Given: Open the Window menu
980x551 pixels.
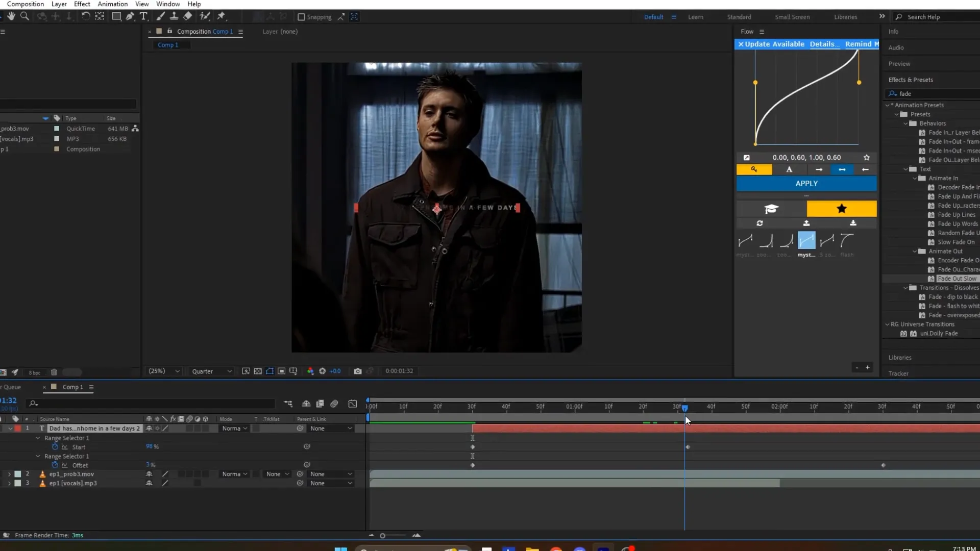Looking at the screenshot, I should pos(168,4).
